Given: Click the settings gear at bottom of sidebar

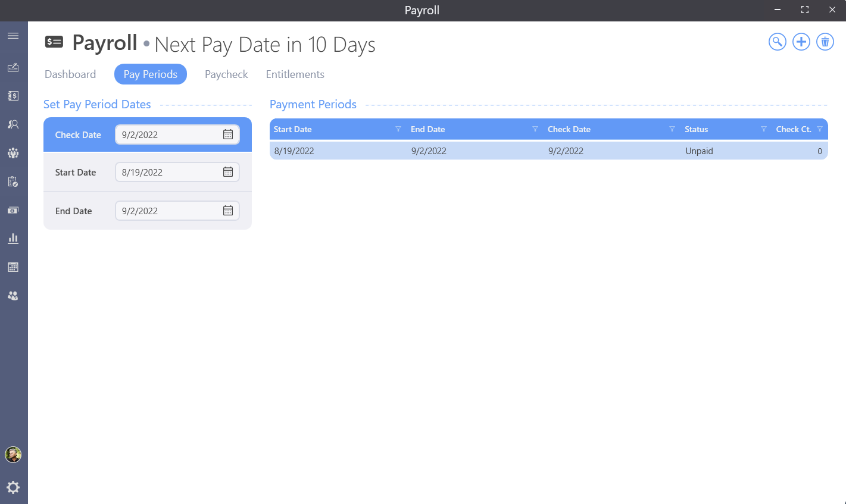Looking at the screenshot, I should click(13, 487).
